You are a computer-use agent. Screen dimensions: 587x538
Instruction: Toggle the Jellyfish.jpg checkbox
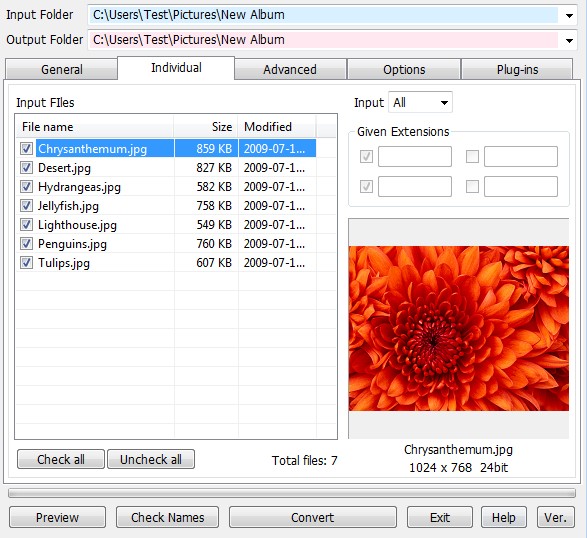click(x=26, y=206)
